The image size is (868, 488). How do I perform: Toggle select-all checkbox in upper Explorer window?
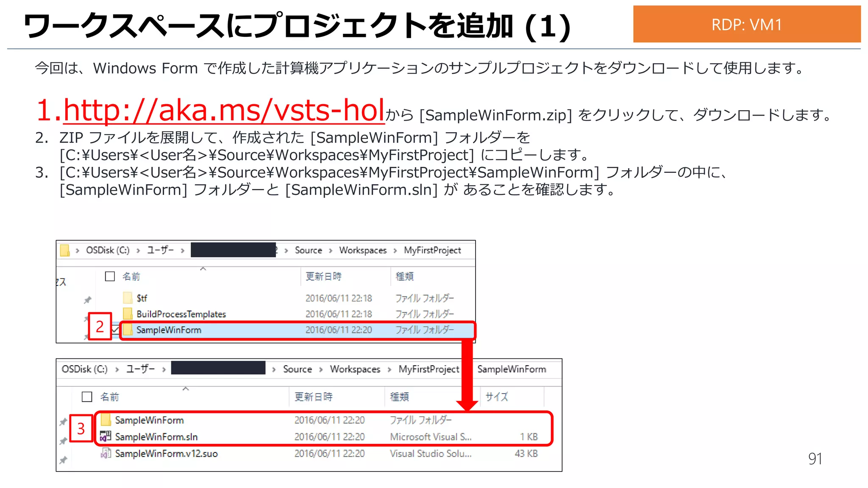[110, 276]
